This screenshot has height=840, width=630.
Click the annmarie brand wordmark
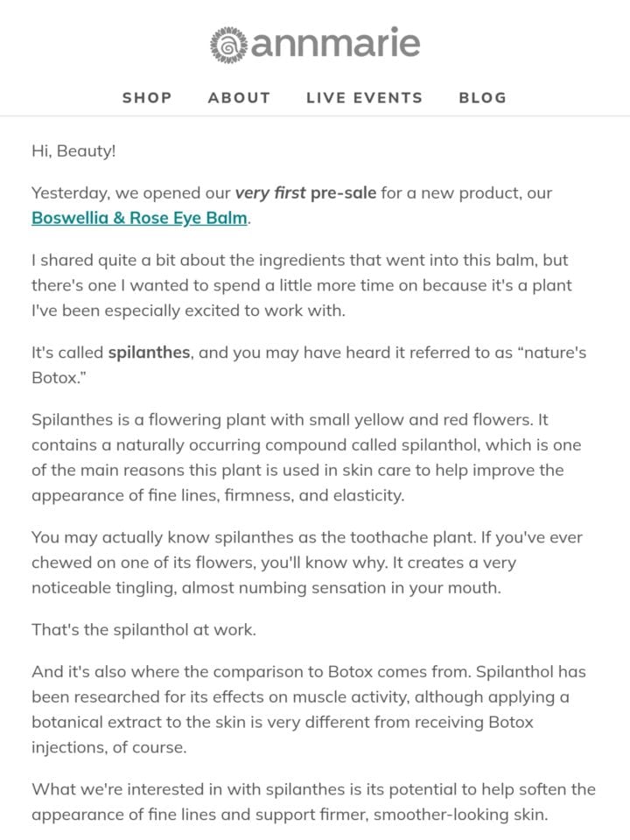336,42
